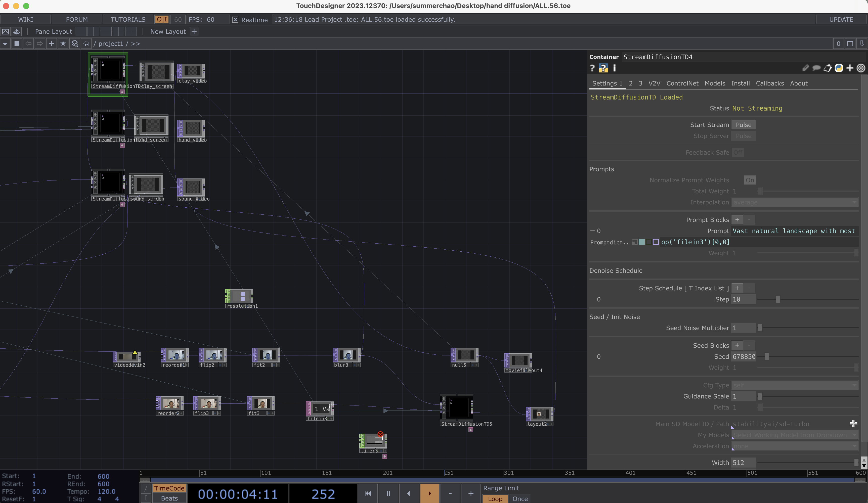
Task: Toggle Normalize Prompt Weights On button
Action: coord(750,180)
